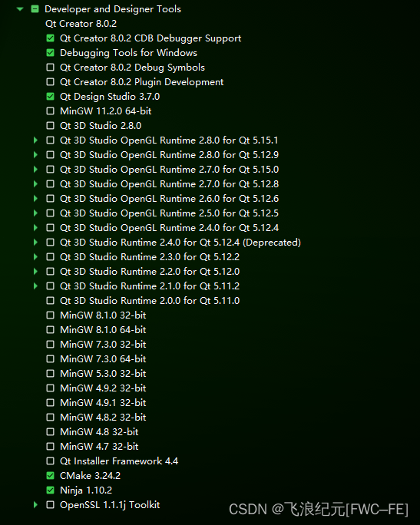This screenshot has height=525, width=420.
Task: Check Qt Creator 8.0.2 Debug Symbols
Action: 50,68
